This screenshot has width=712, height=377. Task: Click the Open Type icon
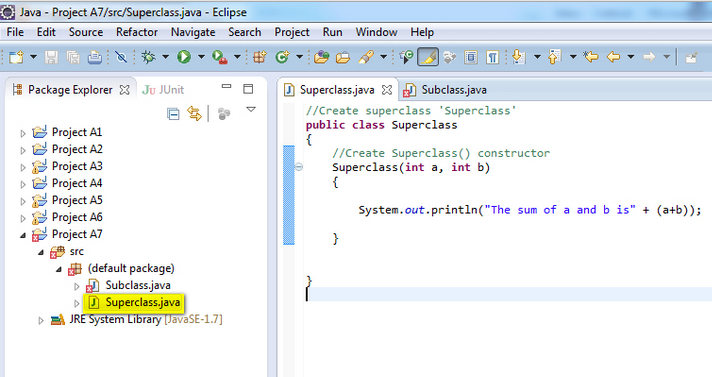(321, 57)
